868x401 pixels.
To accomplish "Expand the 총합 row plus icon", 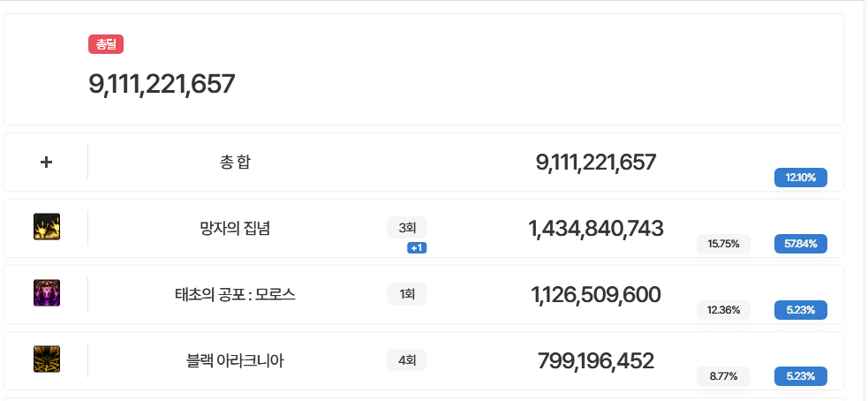I will 47,163.
